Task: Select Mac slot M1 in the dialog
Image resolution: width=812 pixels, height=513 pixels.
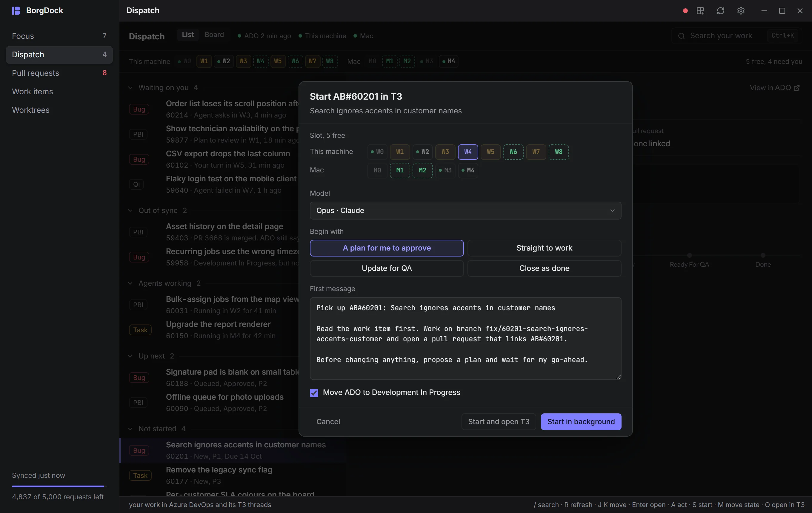Action: coord(400,170)
